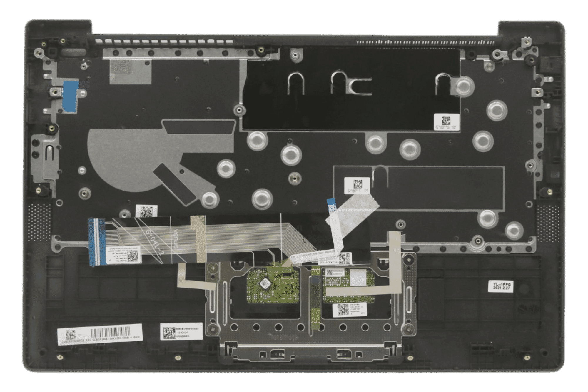
Task: Click the small gray square foil pad top-left
Action: (x=131, y=72)
